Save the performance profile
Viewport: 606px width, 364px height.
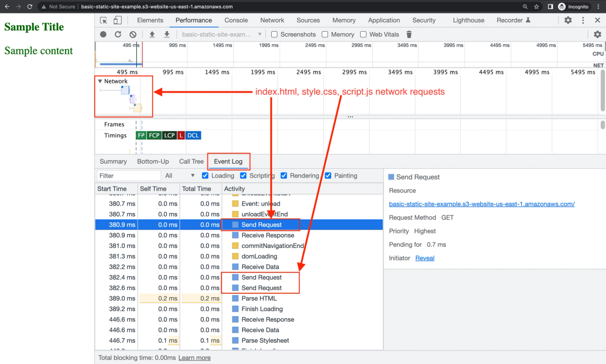pos(167,34)
